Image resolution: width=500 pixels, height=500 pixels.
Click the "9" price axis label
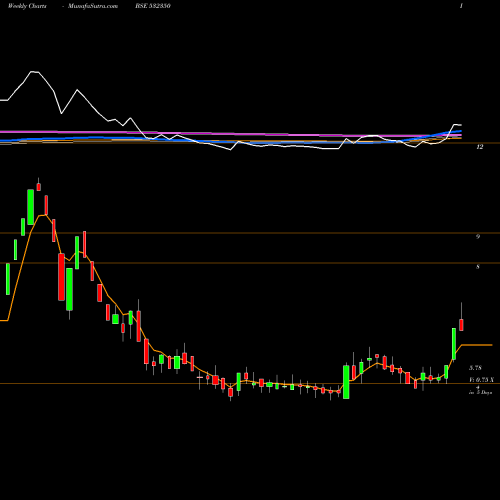click(x=478, y=236)
